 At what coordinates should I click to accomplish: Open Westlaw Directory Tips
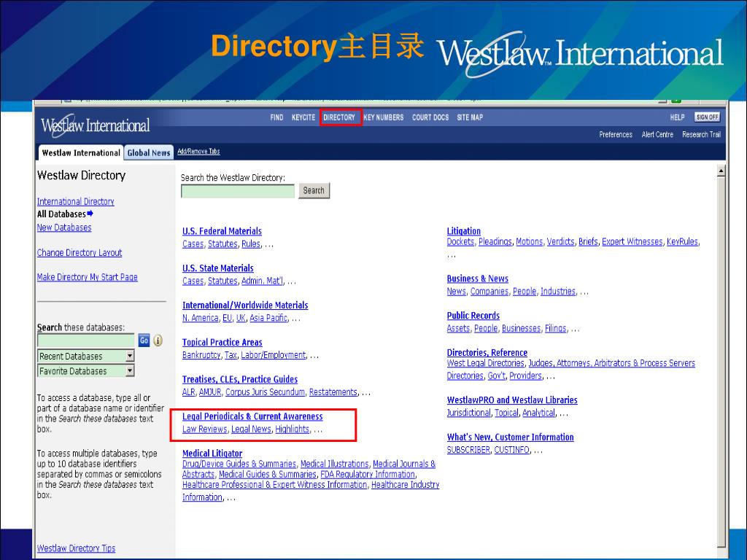pyautogui.click(x=76, y=548)
